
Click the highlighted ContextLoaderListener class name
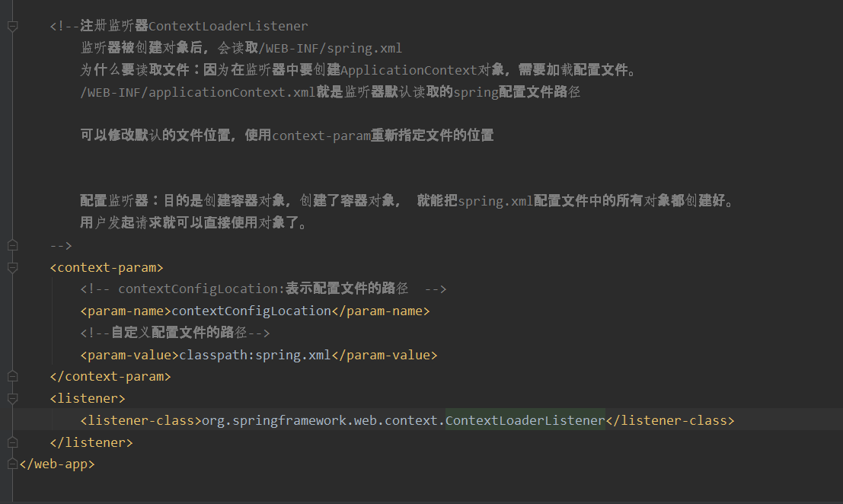click(x=525, y=420)
